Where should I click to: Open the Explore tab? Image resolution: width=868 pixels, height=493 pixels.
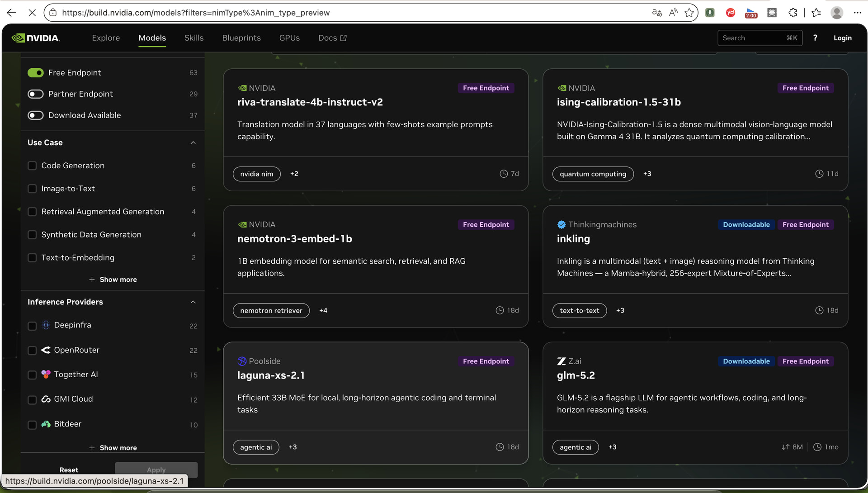point(106,38)
